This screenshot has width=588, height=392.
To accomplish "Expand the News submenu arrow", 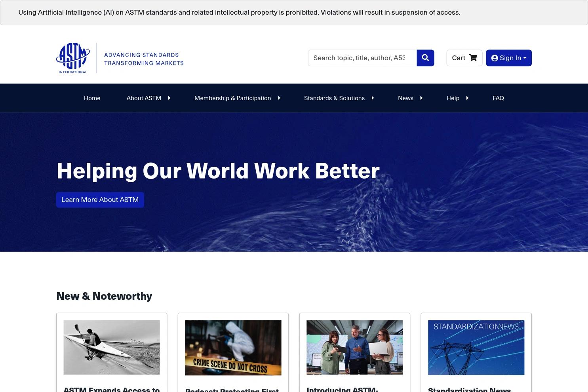I will [x=421, y=98].
